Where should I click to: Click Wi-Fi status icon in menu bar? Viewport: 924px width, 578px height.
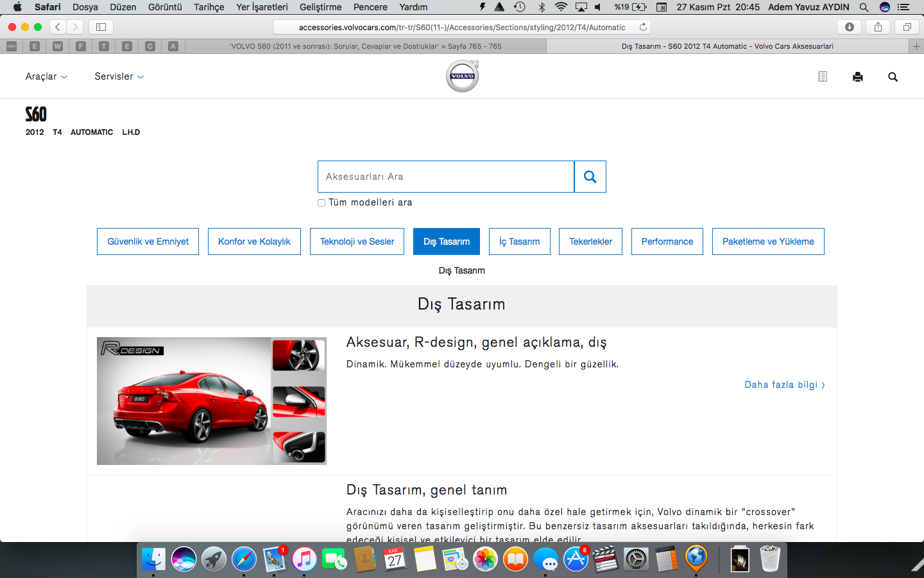[561, 7]
